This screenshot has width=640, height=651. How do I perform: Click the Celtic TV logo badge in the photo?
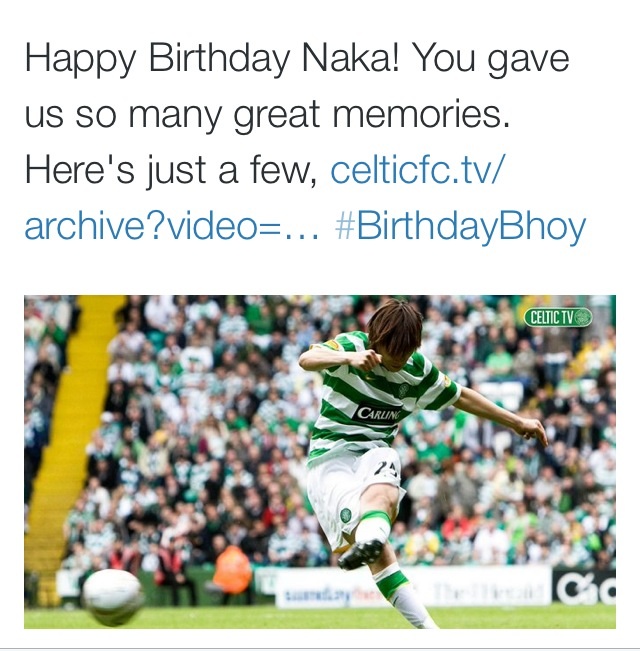pyautogui.click(x=558, y=318)
